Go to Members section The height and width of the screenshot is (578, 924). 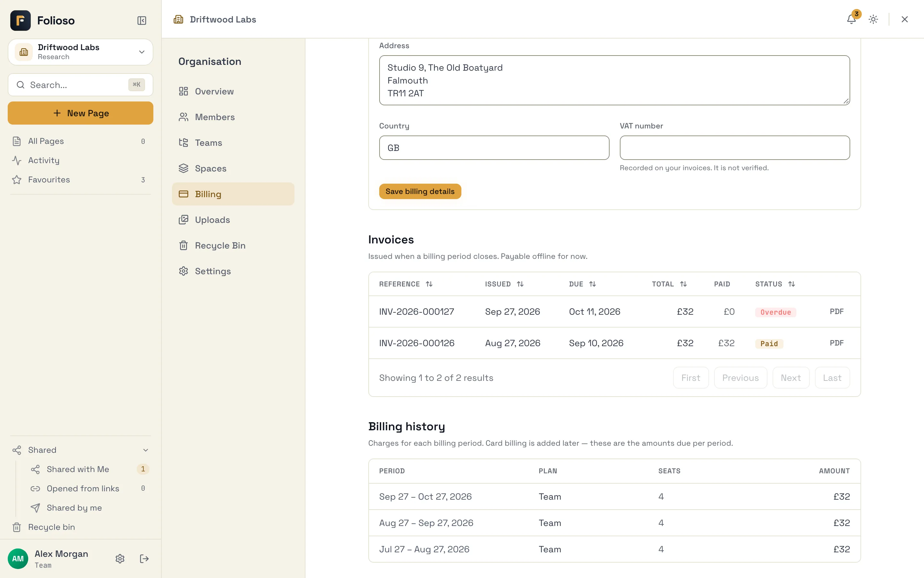click(233, 117)
